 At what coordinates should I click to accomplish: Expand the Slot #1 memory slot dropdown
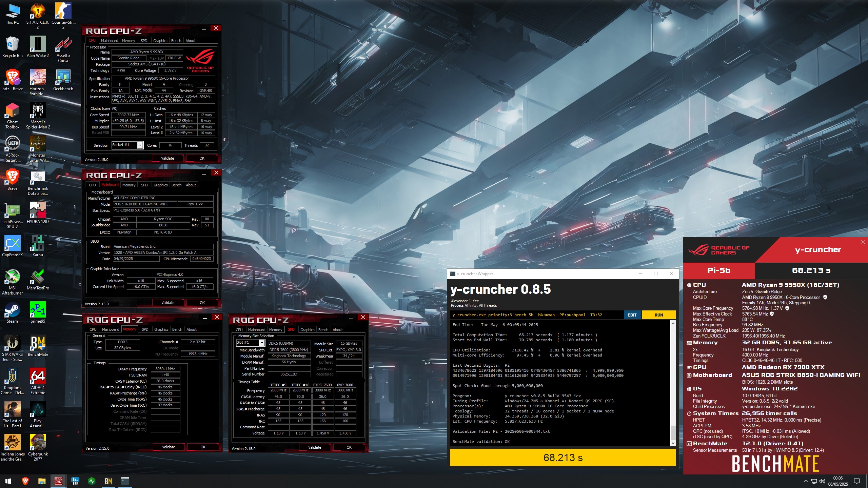[x=261, y=343]
